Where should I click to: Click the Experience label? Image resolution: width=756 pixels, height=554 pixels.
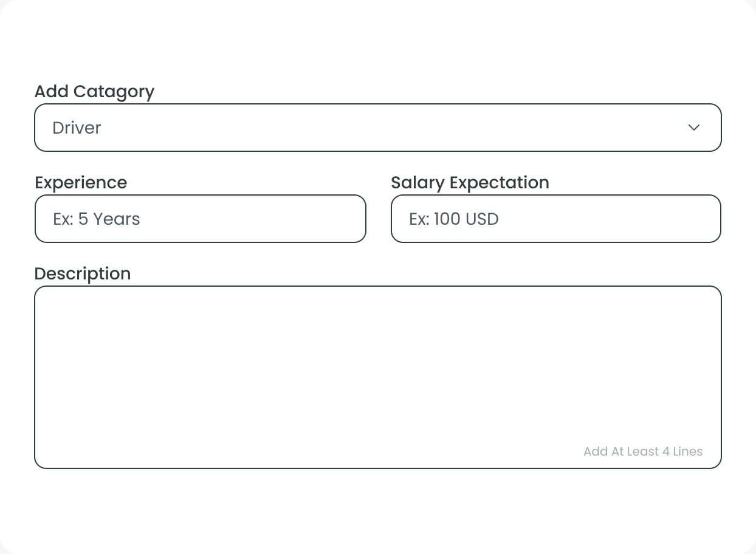pyautogui.click(x=81, y=183)
